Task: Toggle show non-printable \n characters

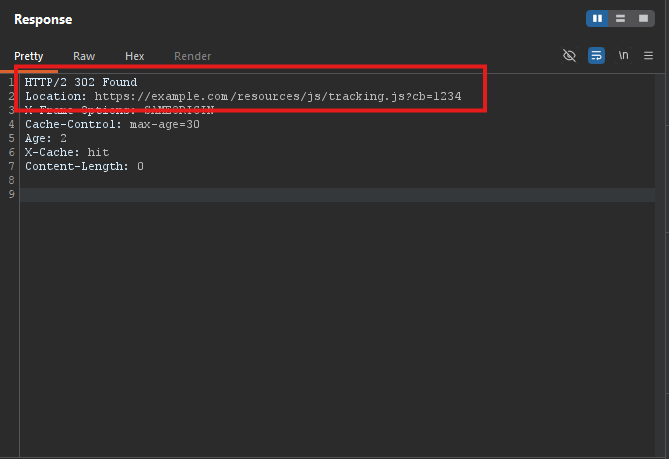Action: 623,55
